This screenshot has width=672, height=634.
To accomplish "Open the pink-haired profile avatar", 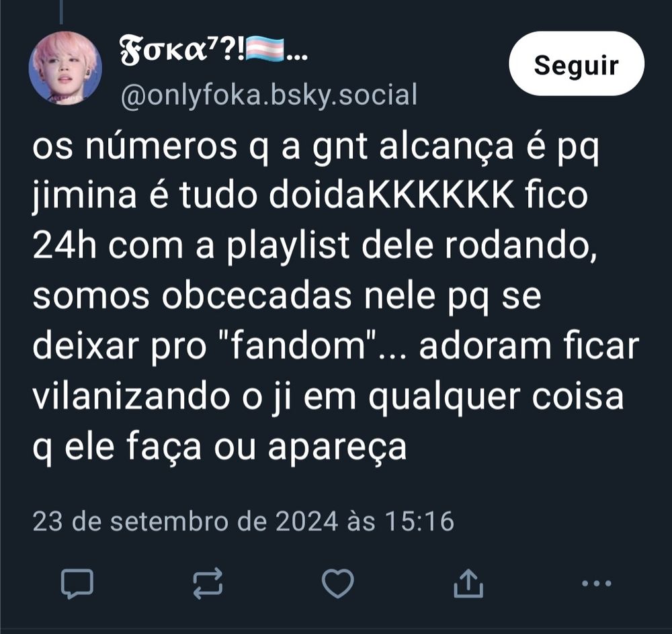I will tap(65, 68).
